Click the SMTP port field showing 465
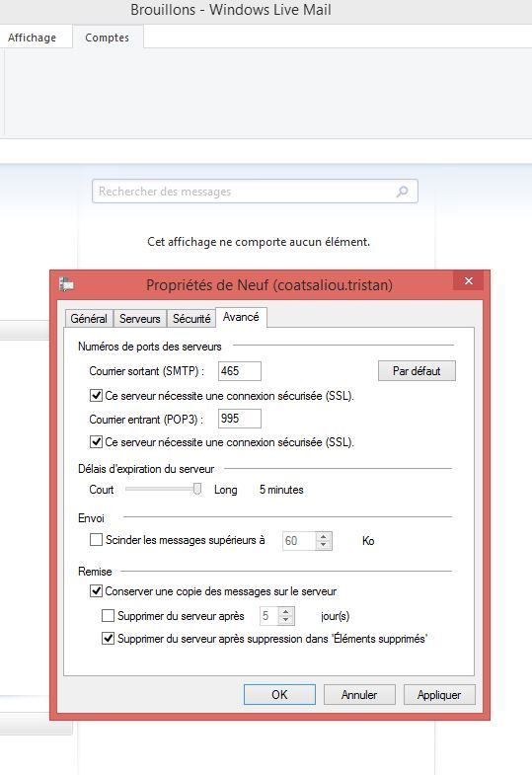532x775 pixels. click(240, 371)
